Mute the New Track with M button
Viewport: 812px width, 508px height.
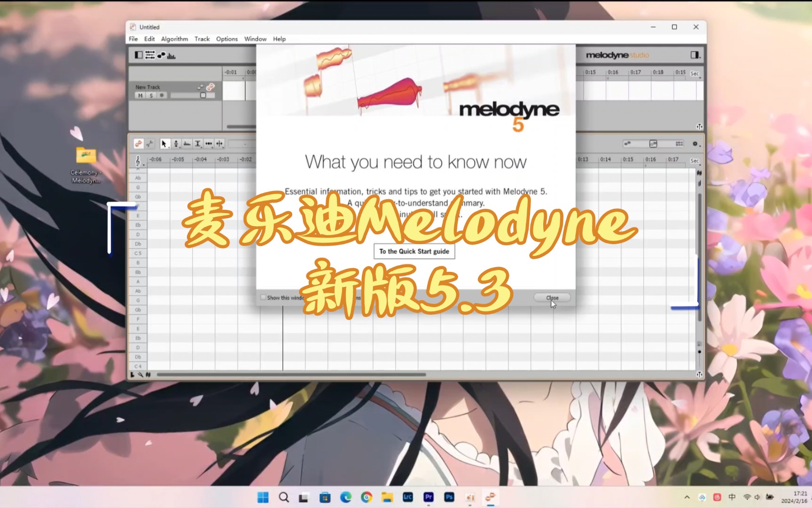tap(140, 95)
